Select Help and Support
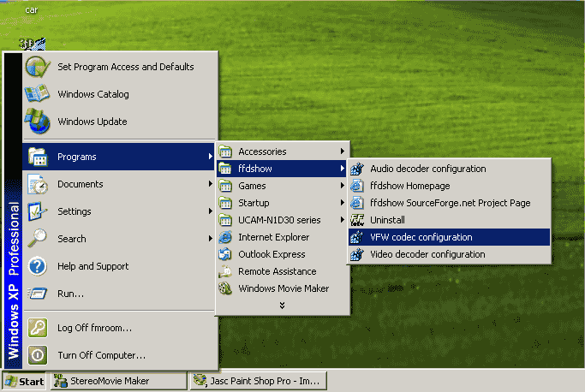585x392 pixels. [x=120, y=266]
